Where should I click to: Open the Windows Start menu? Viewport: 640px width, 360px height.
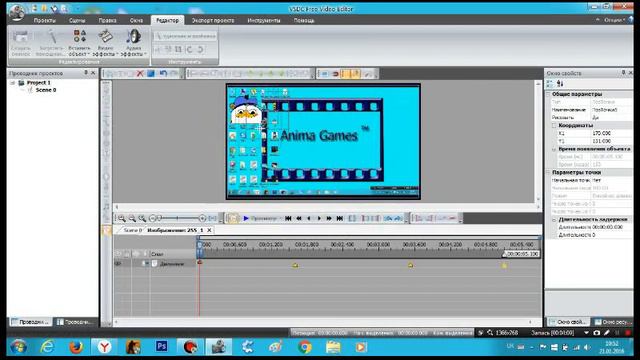coord(19,347)
